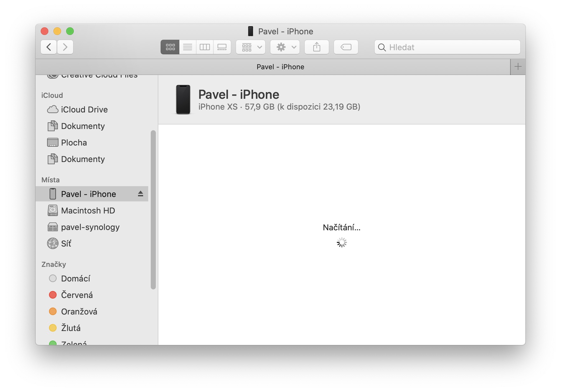Switch to list view

(x=188, y=47)
